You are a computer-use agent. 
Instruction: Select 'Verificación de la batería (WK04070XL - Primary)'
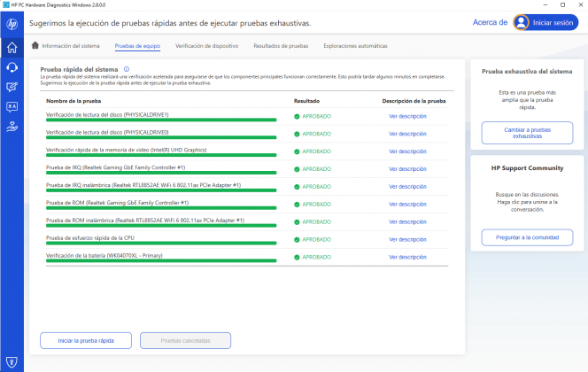104,255
